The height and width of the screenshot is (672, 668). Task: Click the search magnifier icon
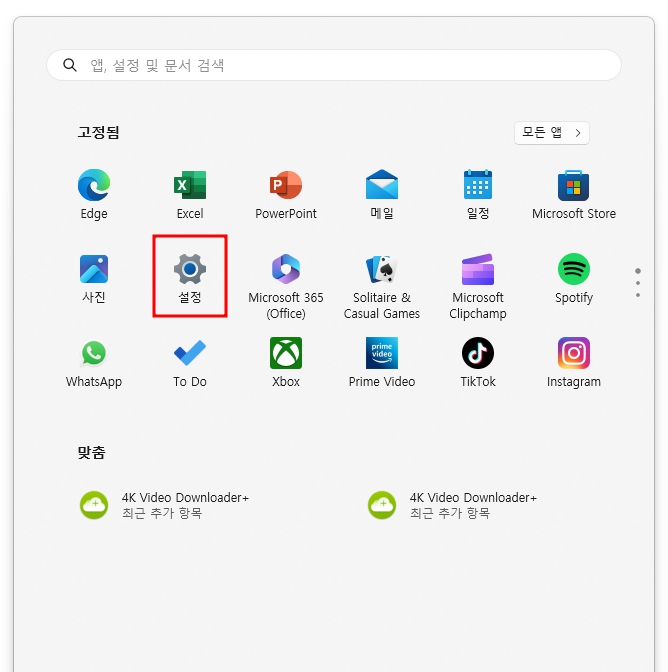click(x=70, y=65)
